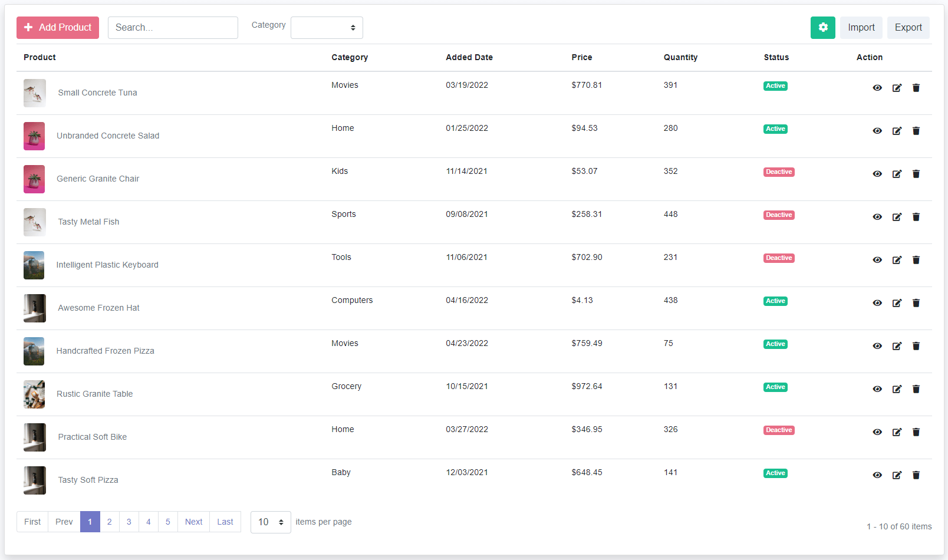This screenshot has width=948, height=560.
Task: Click the Tasty Soft Pizza product name
Action: 88,480
